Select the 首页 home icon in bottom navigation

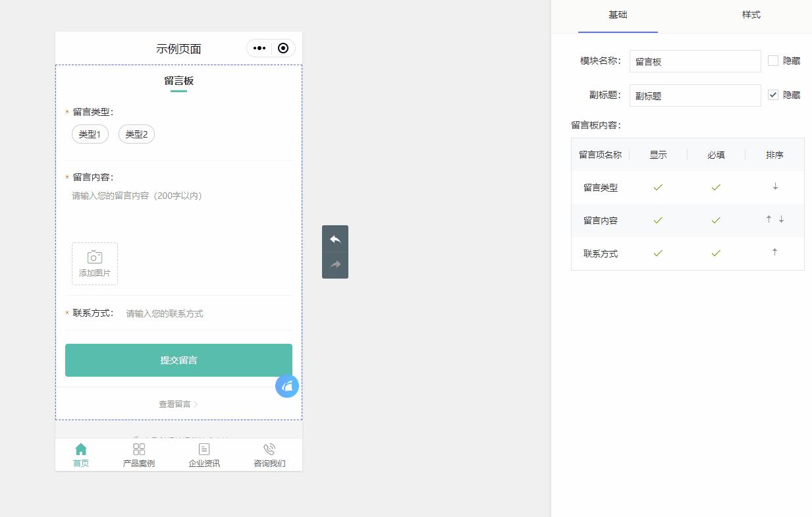coord(80,449)
